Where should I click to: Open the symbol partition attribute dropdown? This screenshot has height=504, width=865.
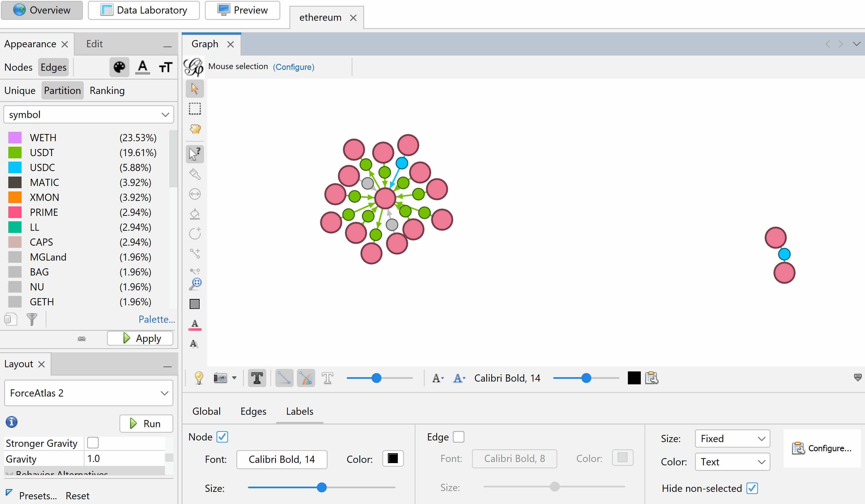click(x=88, y=114)
